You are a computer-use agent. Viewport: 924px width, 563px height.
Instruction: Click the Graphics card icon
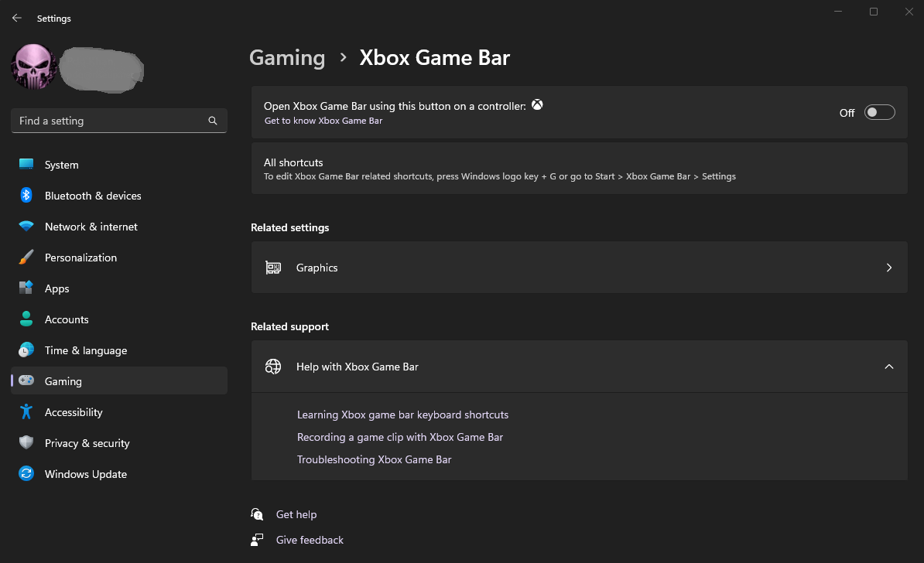click(x=273, y=268)
